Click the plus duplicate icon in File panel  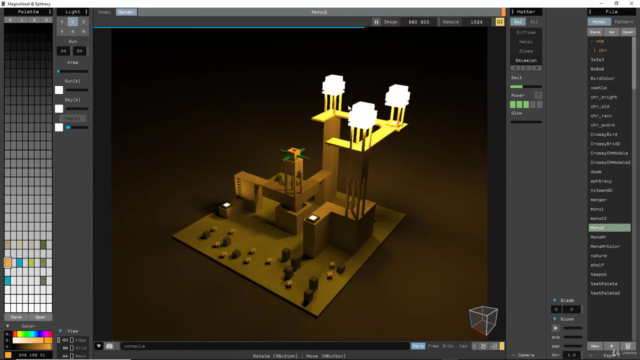coord(611,346)
